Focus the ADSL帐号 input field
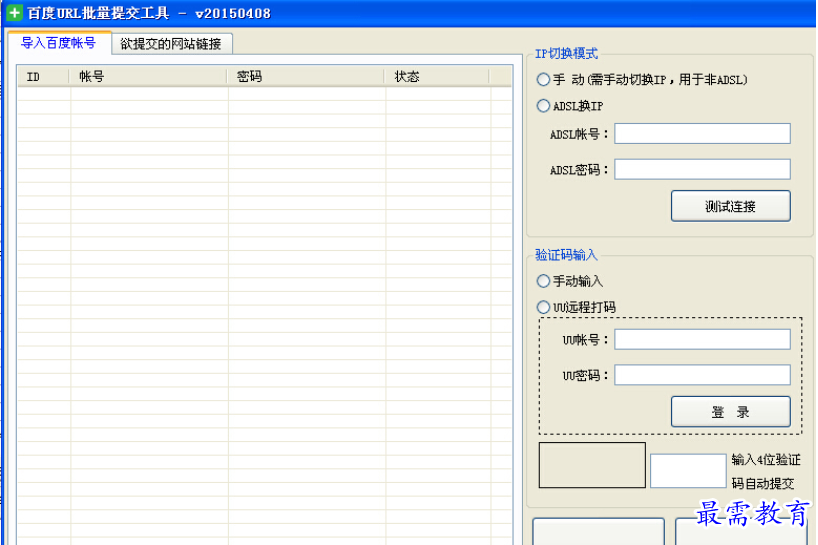Viewport: 818px width, 545px height. [702, 134]
